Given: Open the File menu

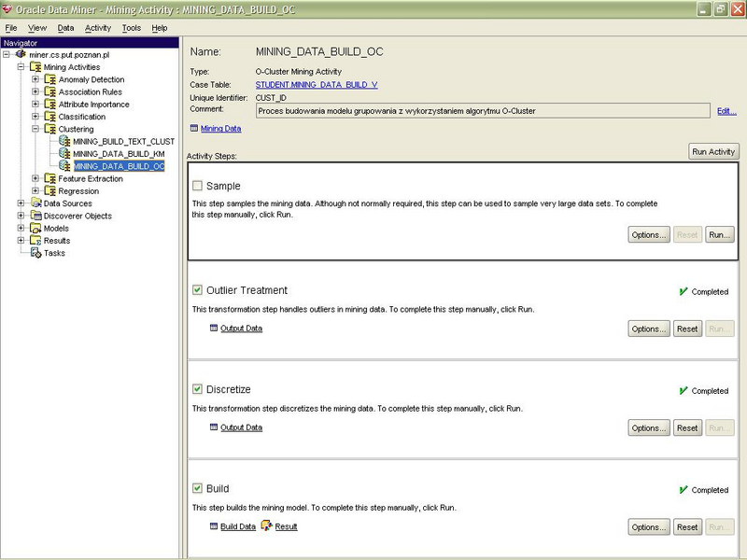Looking at the screenshot, I should [x=11, y=28].
